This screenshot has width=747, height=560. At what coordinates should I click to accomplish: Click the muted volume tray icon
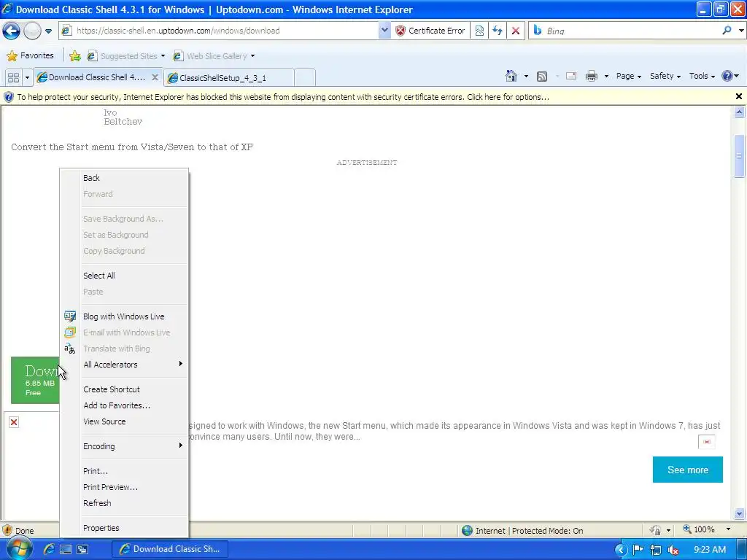(x=673, y=550)
